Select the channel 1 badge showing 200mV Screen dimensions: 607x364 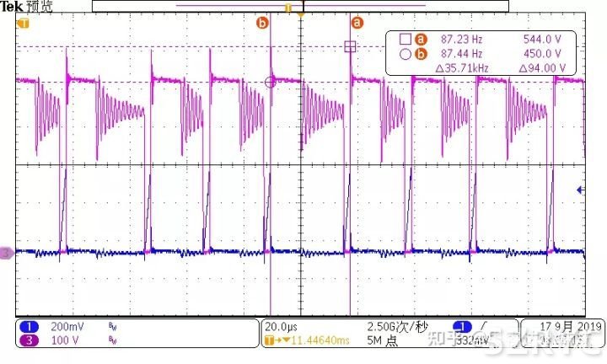point(28,326)
